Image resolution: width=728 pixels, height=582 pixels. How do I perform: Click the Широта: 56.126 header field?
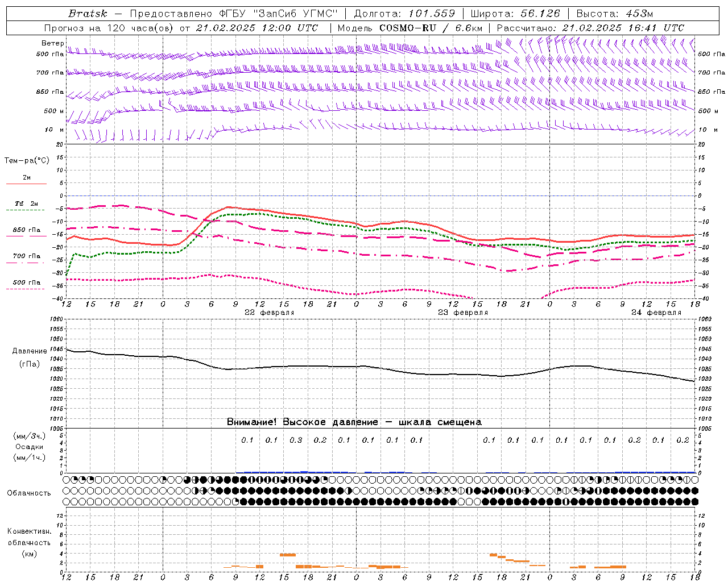coord(515,14)
